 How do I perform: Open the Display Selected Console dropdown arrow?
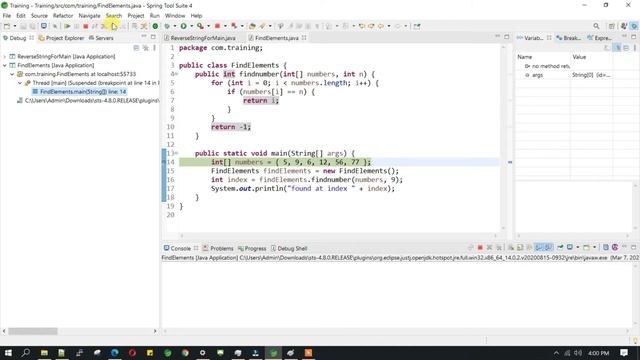tap(577, 248)
